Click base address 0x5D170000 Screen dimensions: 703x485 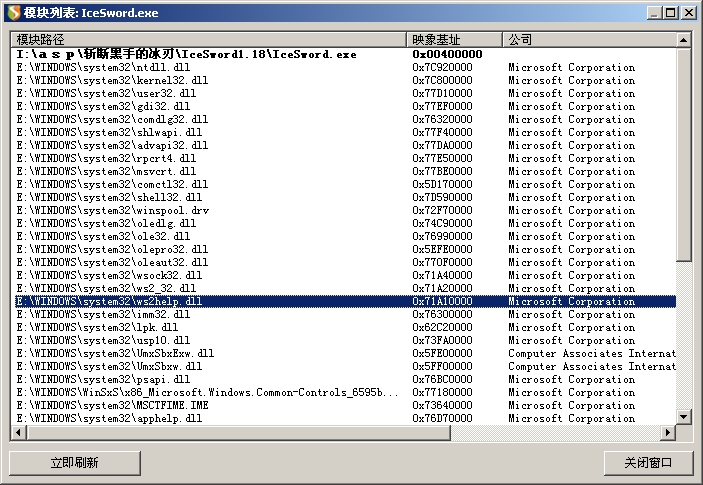pos(442,184)
